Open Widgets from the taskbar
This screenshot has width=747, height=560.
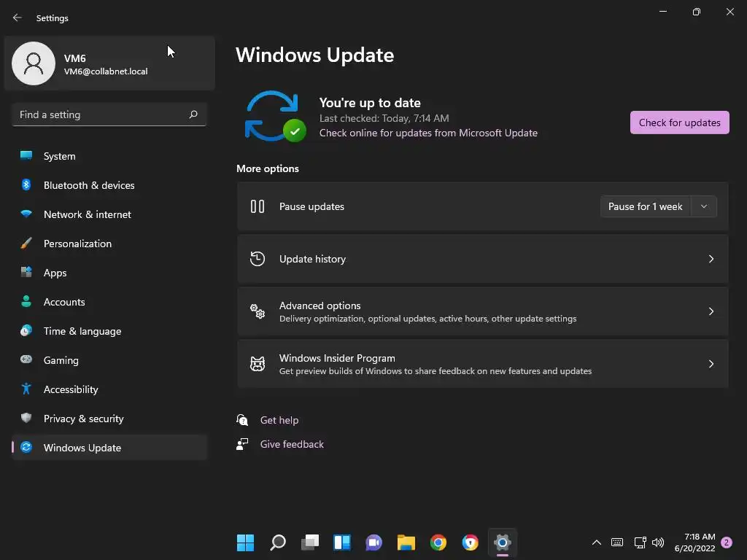click(342, 542)
